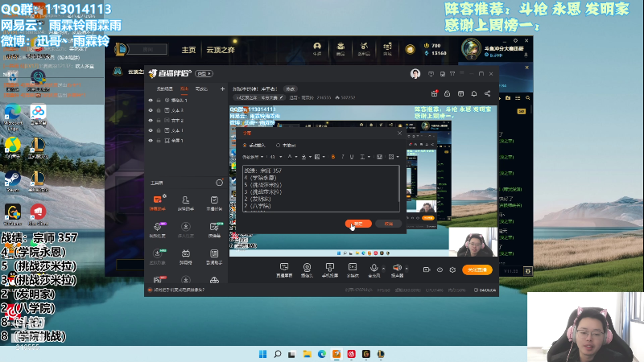Open the bullet-chat ranking TV icon tool
Image resolution: width=644 pixels, height=362 pixels.
click(186, 256)
